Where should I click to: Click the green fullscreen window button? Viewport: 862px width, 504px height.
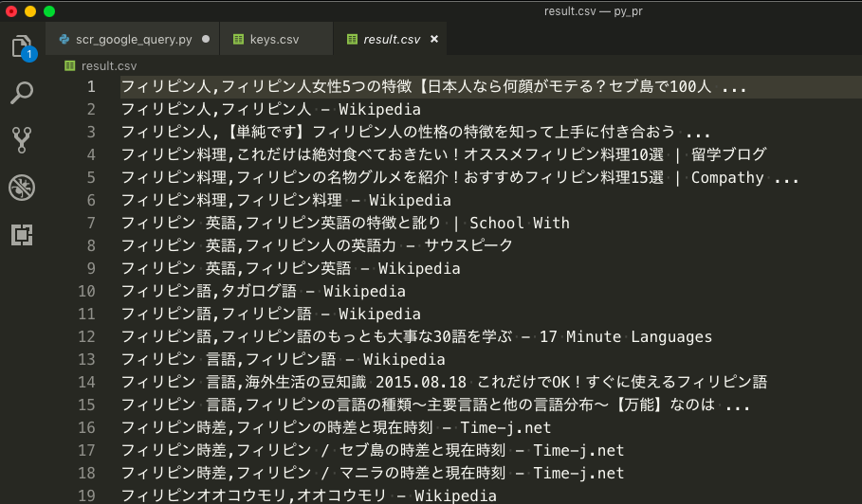pyautogui.click(x=49, y=11)
